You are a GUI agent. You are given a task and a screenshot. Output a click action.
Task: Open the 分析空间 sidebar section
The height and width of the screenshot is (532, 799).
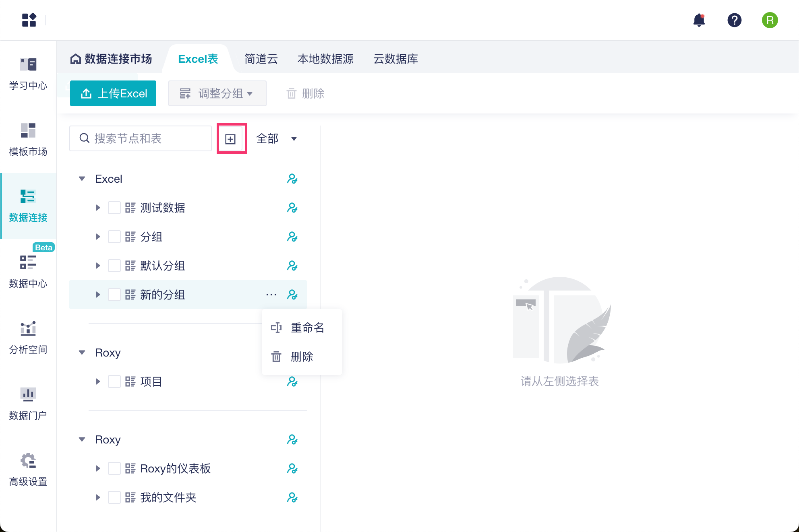click(x=28, y=337)
